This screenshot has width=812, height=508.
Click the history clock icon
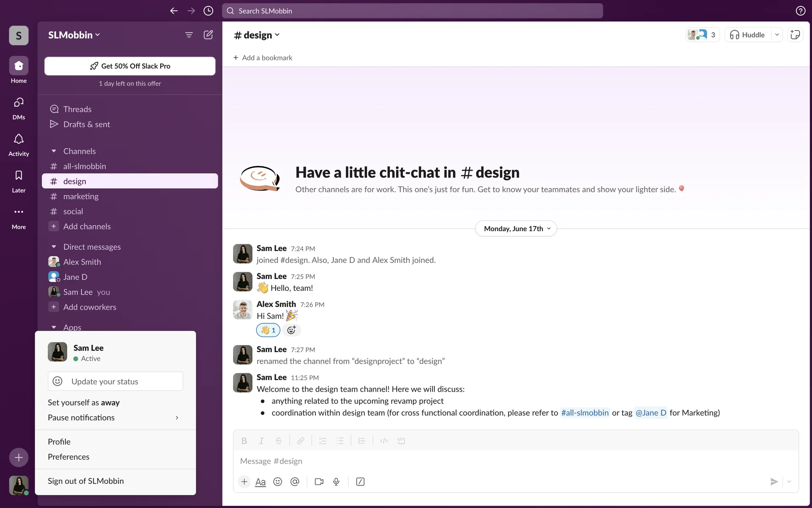pos(208,11)
